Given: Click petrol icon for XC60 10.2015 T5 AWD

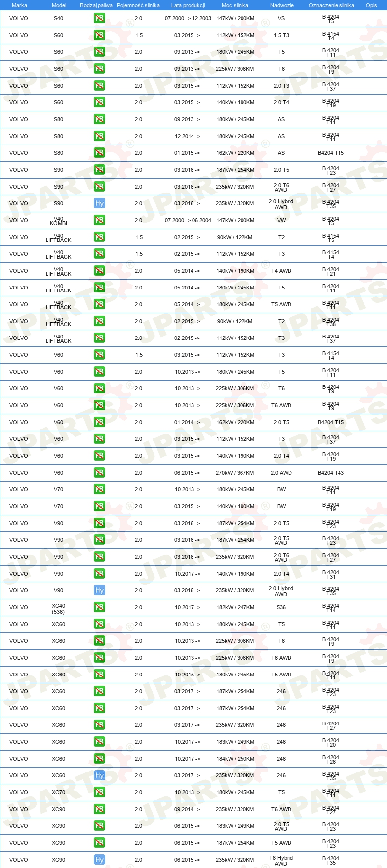Looking at the screenshot, I should [99, 675].
